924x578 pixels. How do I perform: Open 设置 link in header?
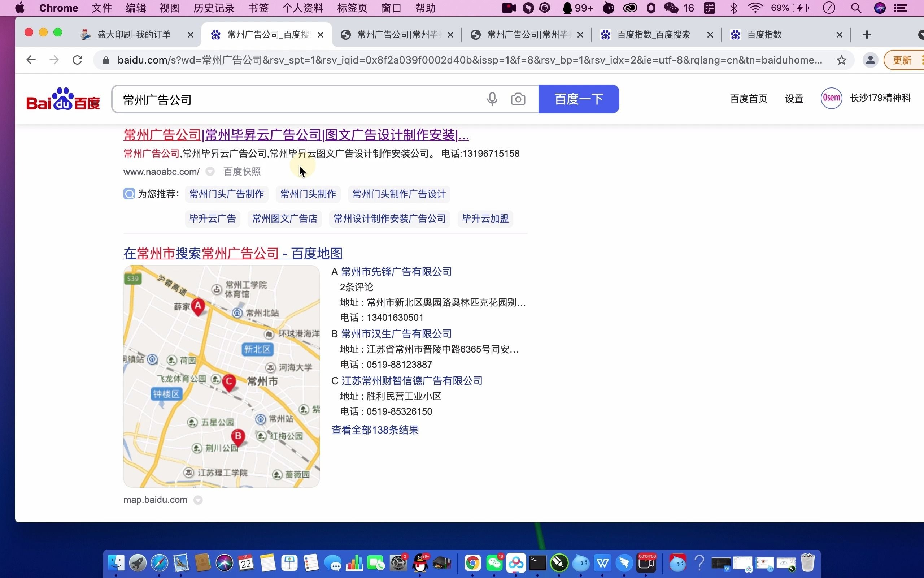coord(794,99)
